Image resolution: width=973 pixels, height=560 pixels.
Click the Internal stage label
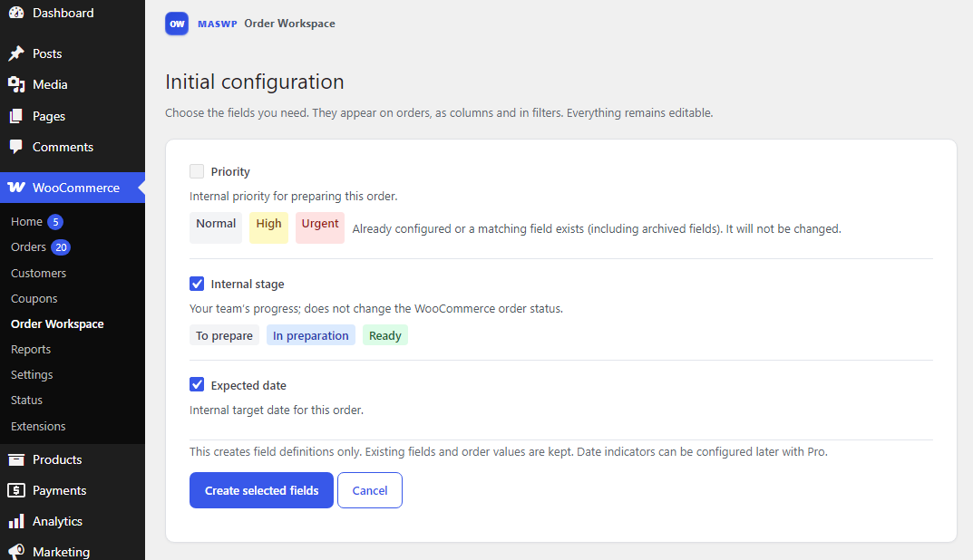(248, 284)
